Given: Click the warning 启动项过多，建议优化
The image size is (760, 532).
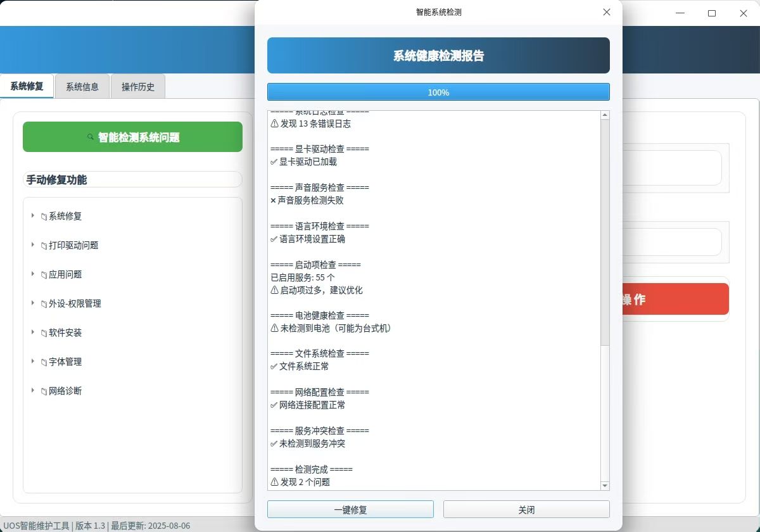Looking at the screenshot, I should (x=317, y=290).
